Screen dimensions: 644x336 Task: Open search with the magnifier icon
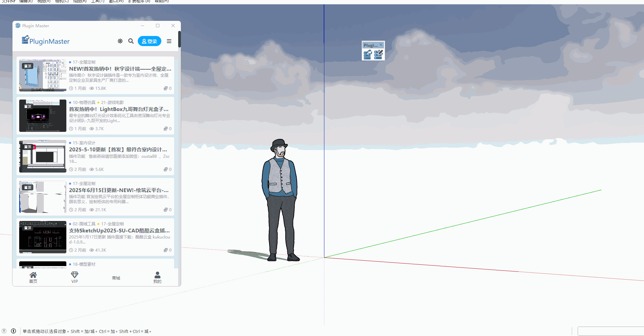click(131, 41)
